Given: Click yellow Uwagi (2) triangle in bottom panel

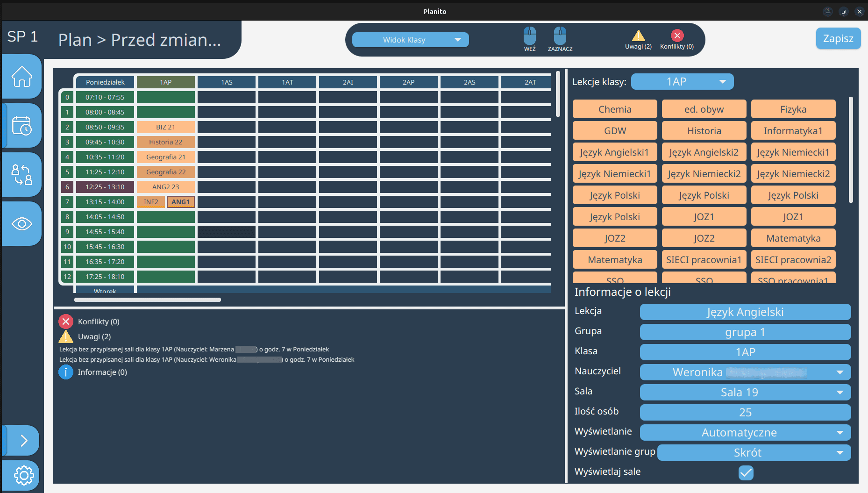Looking at the screenshot, I should coord(66,336).
